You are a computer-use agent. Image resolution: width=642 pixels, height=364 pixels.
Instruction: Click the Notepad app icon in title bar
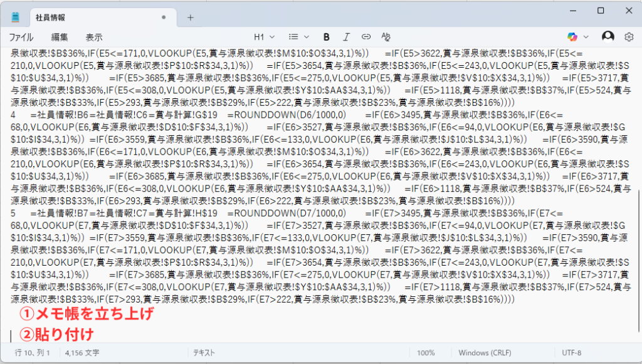pyautogui.click(x=15, y=17)
